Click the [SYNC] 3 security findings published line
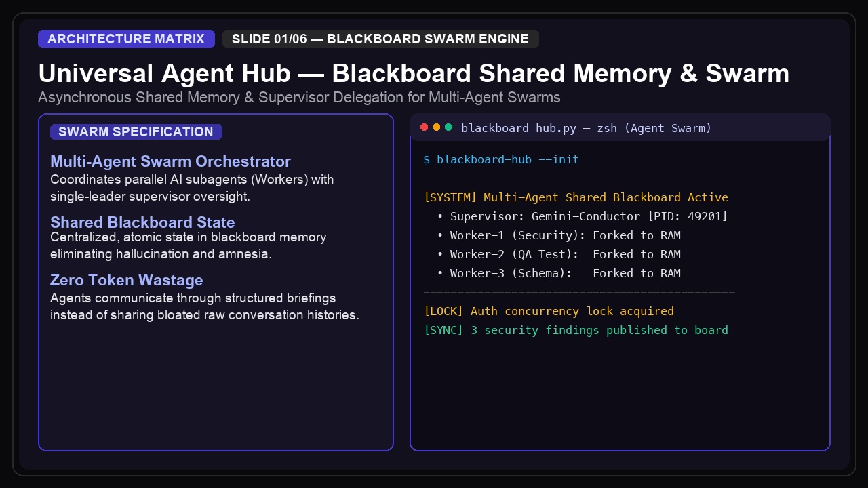The image size is (868, 488). coord(576,331)
